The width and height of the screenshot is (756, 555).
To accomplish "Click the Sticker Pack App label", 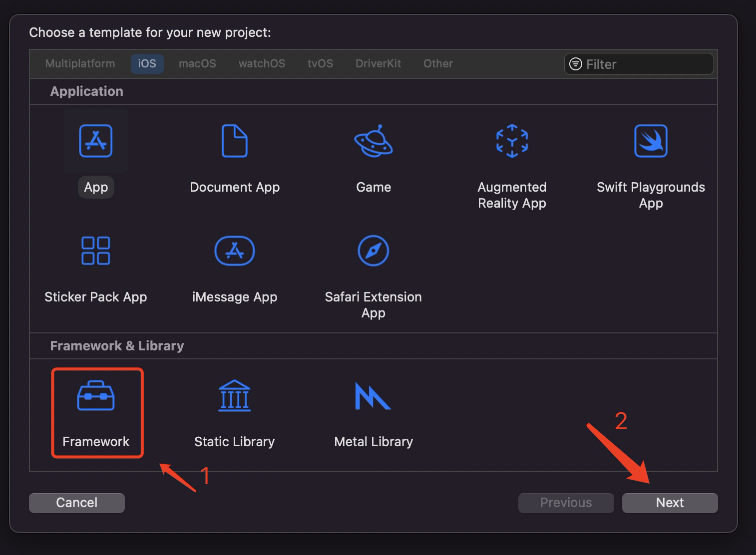I will point(96,297).
